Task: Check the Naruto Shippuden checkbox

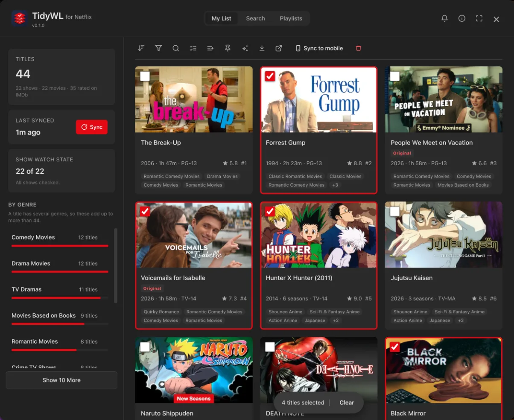Action: click(145, 347)
